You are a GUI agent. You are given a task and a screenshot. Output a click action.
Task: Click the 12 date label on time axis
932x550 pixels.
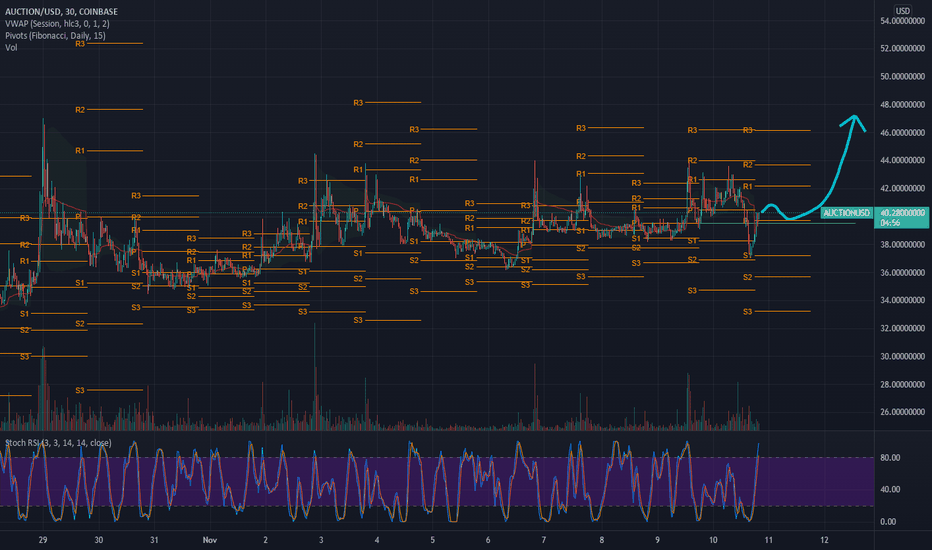(824, 540)
